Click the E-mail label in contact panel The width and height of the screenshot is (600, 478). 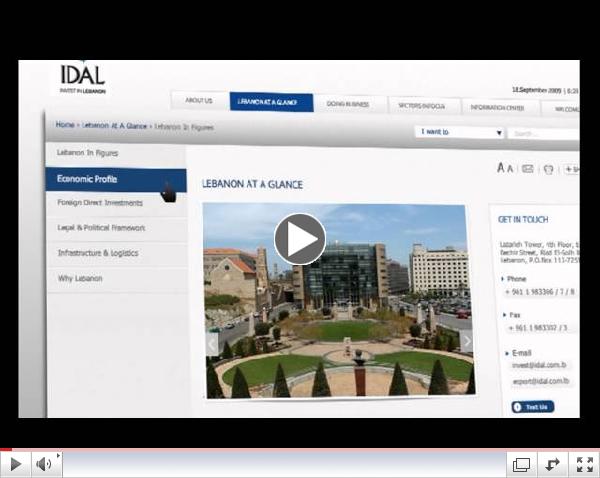(522, 353)
